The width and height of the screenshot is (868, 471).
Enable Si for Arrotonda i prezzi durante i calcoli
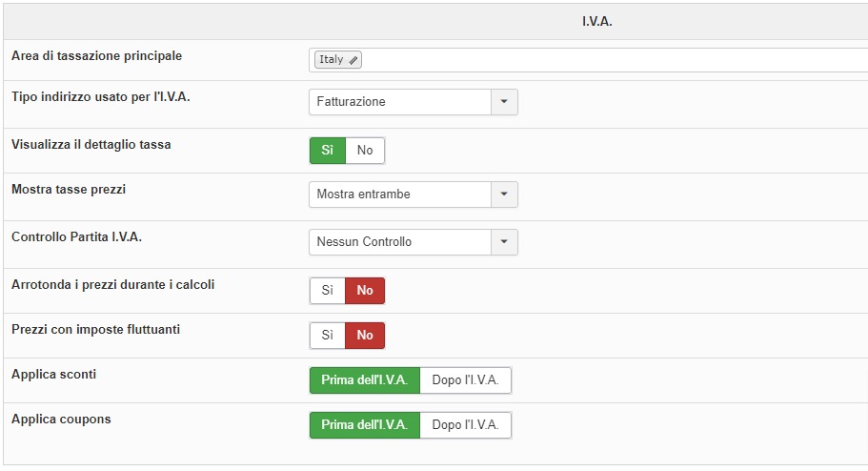pos(327,291)
